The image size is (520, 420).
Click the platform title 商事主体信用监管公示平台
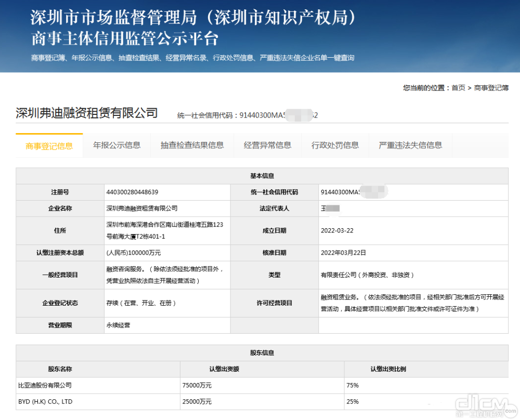click(x=125, y=38)
